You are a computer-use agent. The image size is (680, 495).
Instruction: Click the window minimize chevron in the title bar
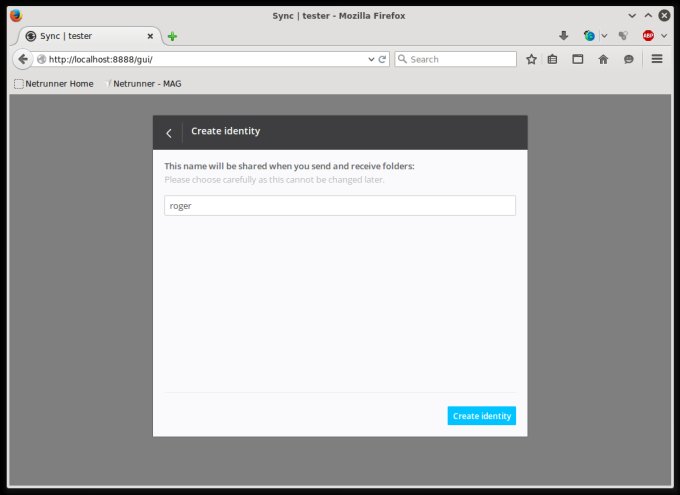point(632,16)
